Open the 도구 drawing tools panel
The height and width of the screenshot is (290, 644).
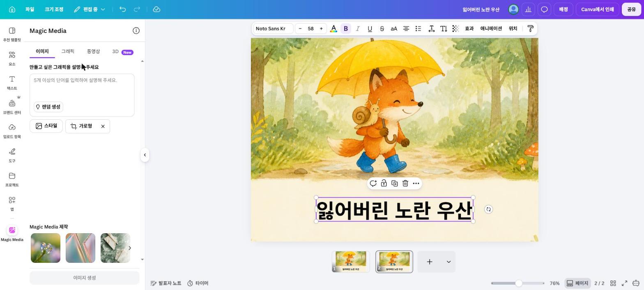click(x=12, y=155)
